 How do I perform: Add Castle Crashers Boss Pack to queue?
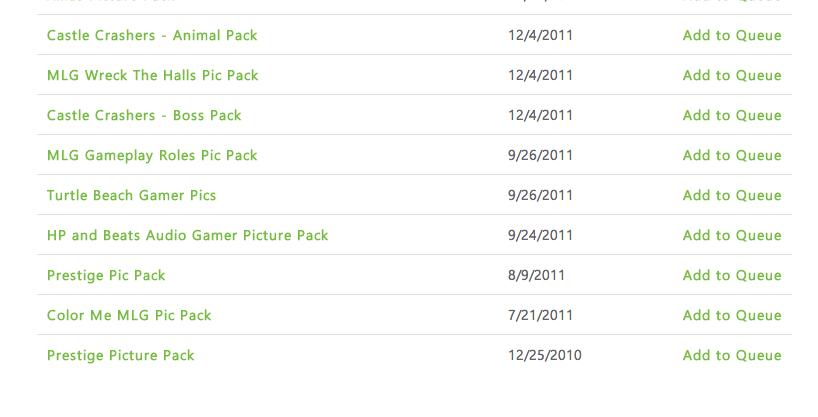click(732, 115)
